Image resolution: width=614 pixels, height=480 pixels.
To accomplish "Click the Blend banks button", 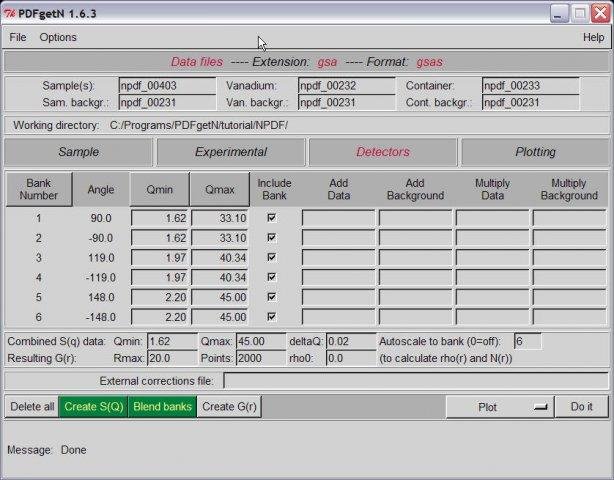I will coord(163,407).
